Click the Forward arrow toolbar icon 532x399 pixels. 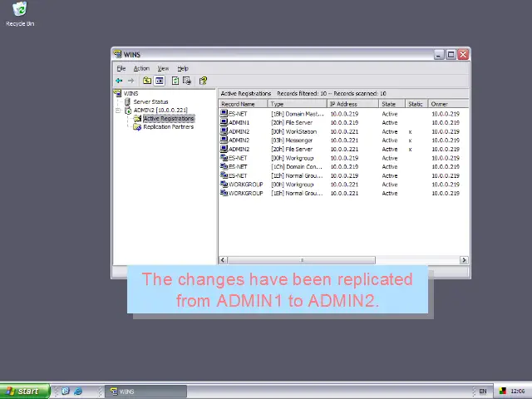(131, 81)
